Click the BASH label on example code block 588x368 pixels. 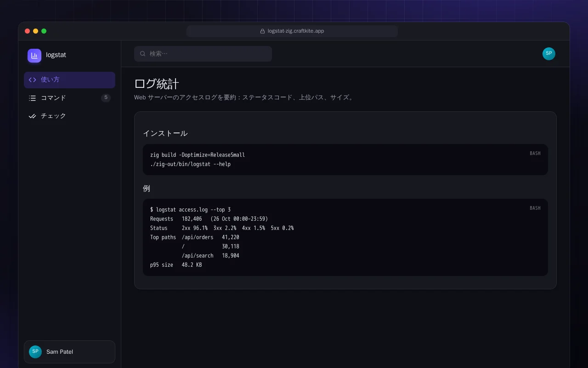point(535,208)
